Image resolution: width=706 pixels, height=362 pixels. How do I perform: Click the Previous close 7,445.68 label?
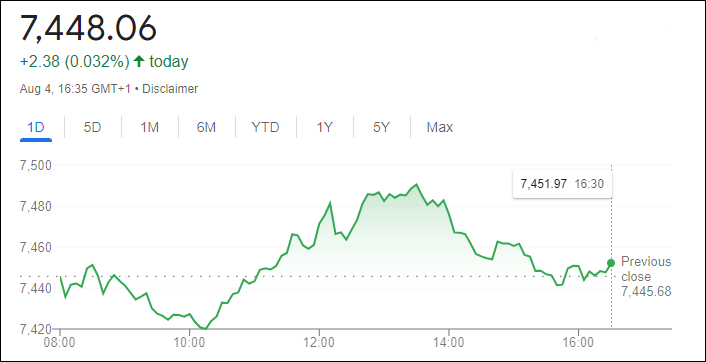pos(646,276)
